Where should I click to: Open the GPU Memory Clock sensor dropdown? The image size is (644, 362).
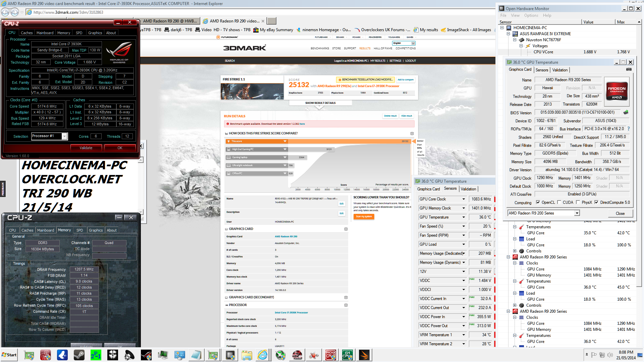click(x=464, y=208)
